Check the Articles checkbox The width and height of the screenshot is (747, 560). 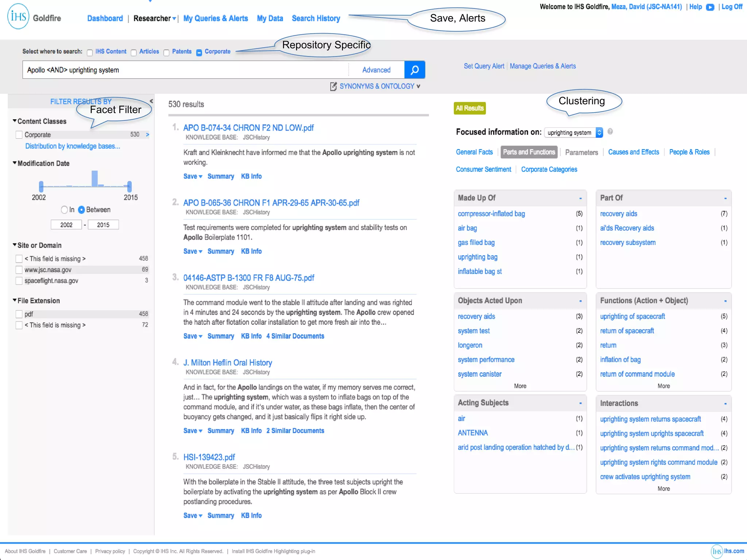[x=133, y=53]
